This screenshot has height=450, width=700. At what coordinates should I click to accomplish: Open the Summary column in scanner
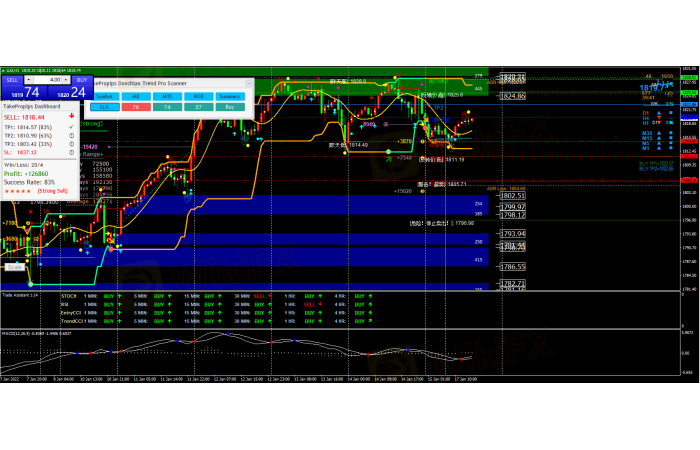click(230, 96)
